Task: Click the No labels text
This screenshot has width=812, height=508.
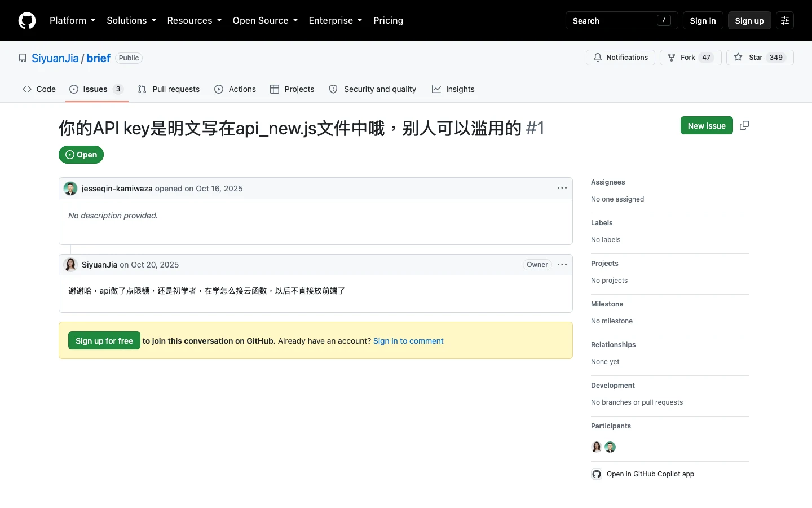Action: coord(606,240)
